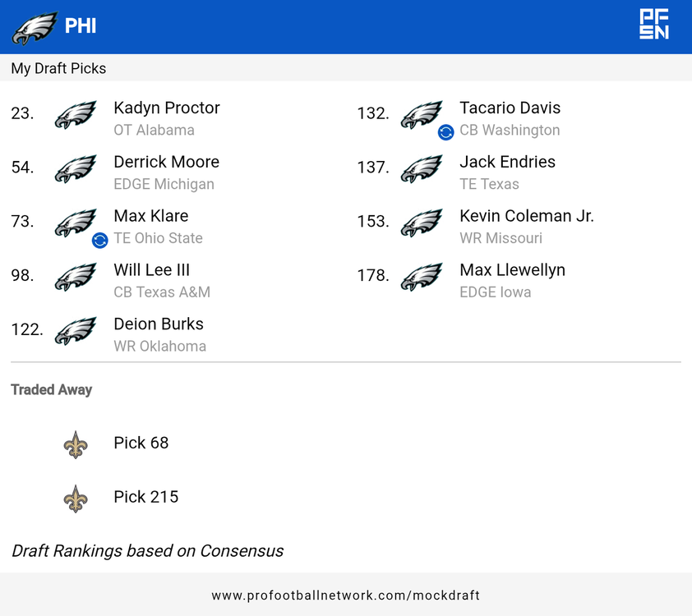Click the Draft Rankings based on Consensus text
This screenshot has width=692, height=616.
click(148, 550)
